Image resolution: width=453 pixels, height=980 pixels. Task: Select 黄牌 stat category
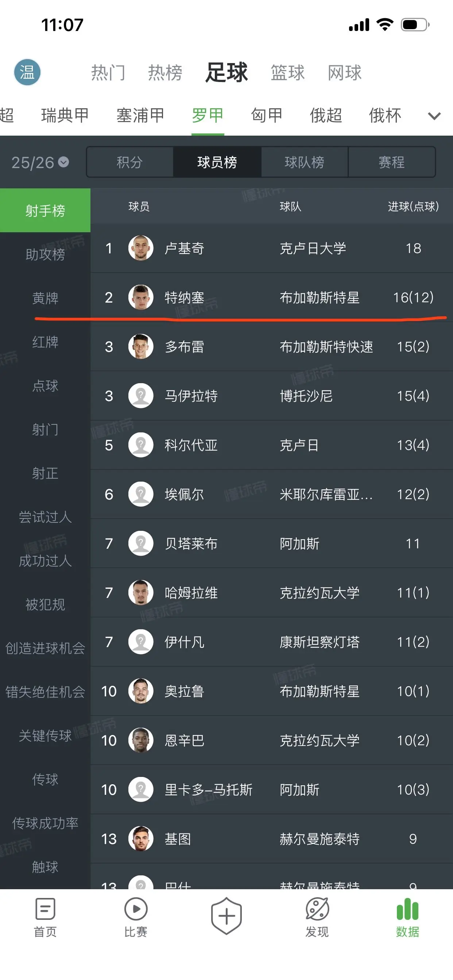tap(45, 298)
